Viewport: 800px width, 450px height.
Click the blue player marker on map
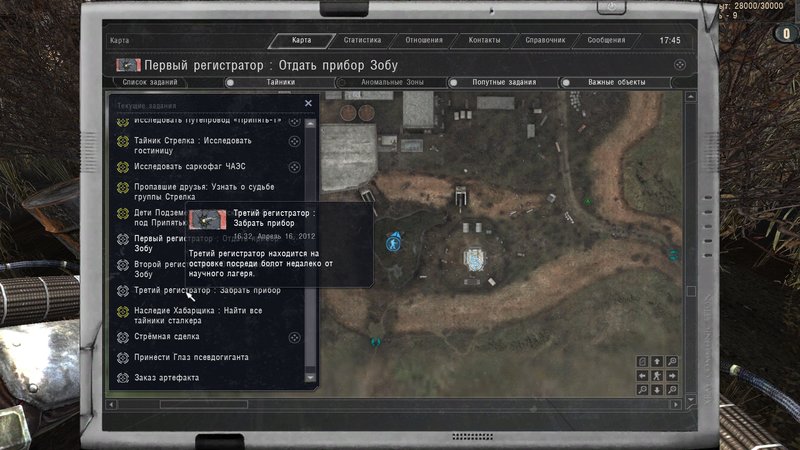pos(392,242)
